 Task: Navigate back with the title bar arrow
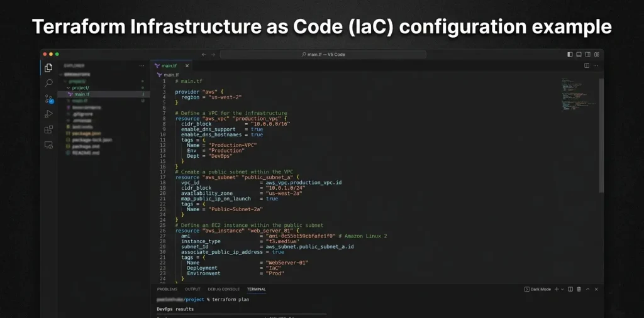204,54
